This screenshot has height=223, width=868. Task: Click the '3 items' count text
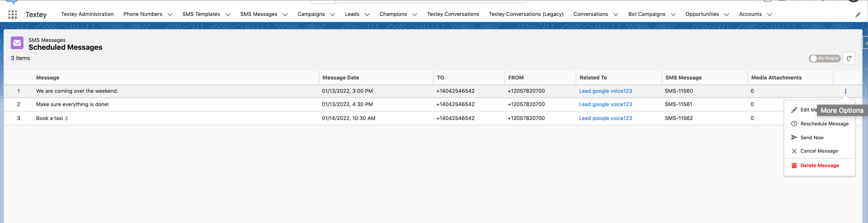point(20,58)
